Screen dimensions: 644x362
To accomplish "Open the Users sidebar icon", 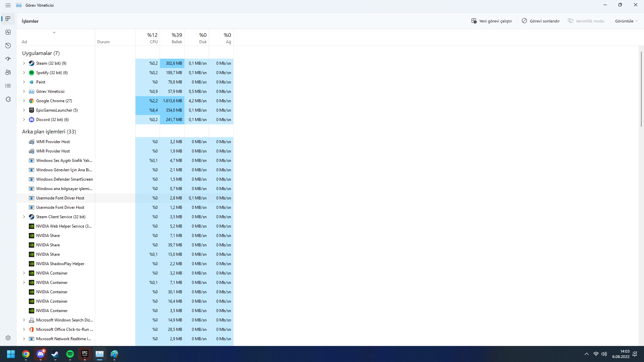I will pos(8,72).
